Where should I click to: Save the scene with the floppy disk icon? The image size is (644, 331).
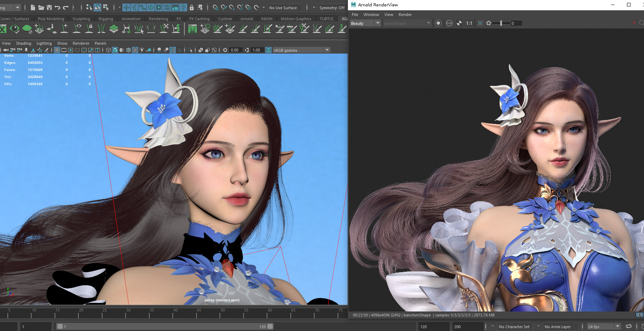[49, 7]
